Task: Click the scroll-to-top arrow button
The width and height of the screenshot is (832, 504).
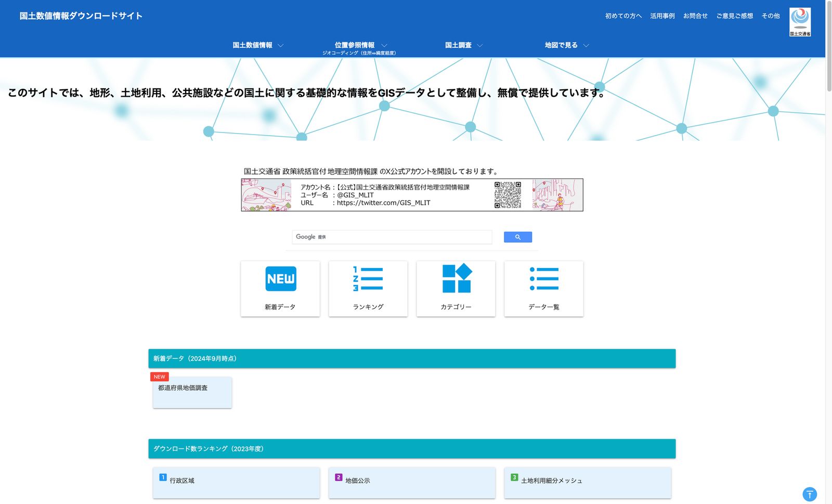Action: click(810, 494)
